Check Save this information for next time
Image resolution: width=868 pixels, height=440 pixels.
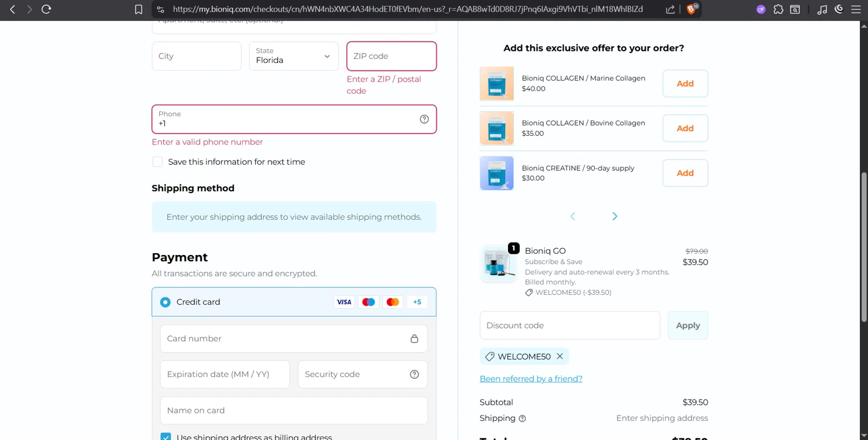click(157, 162)
